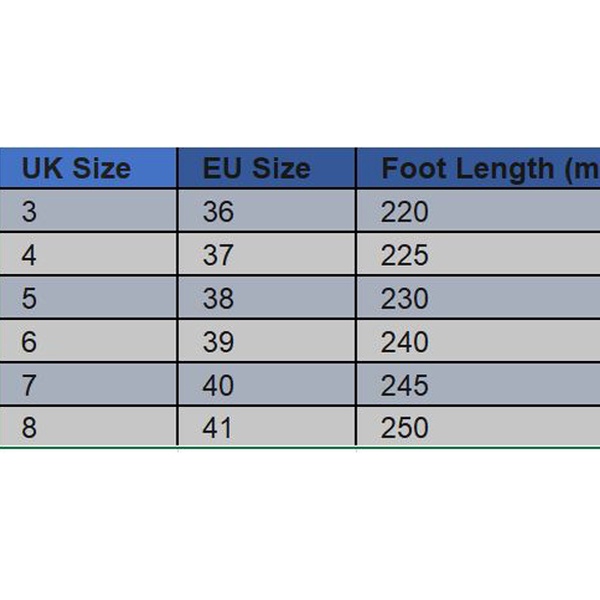Select the EU size 39 cell
The height and width of the screenshot is (600, 600).
(266, 342)
